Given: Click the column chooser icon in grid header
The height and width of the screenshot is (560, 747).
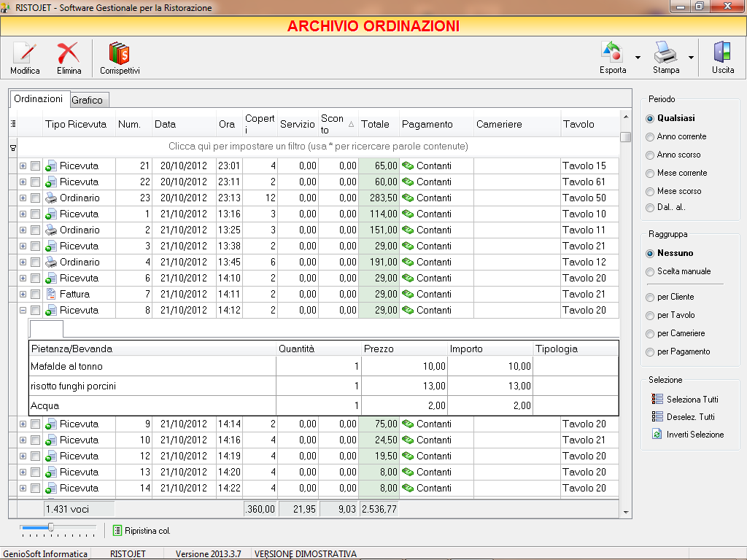Looking at the screenshot, I should (x=13, y=124).
